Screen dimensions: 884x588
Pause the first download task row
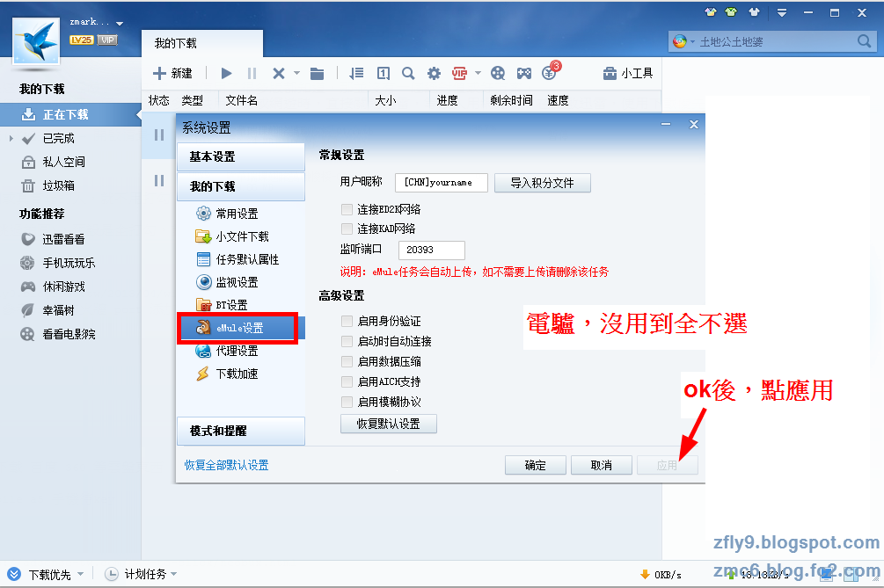pyautogui.click(x=159, y=134)
